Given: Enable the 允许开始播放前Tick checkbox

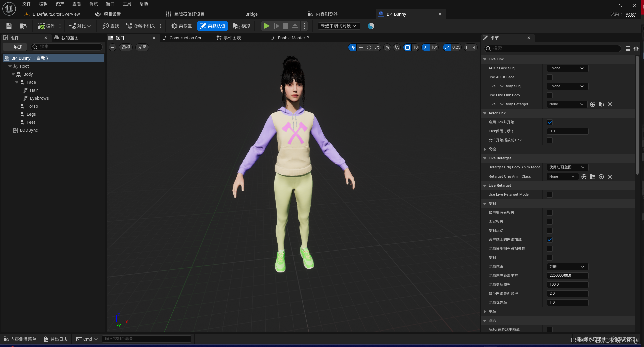Looking at the screenshot, I should [550, 140].
